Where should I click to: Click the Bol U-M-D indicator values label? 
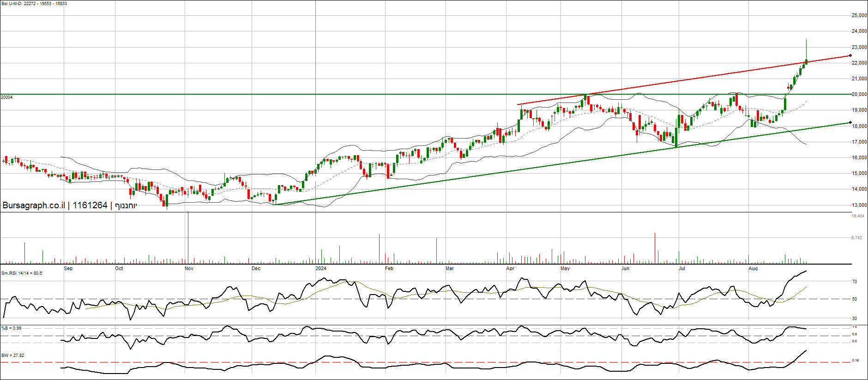(x=34, y=4)
